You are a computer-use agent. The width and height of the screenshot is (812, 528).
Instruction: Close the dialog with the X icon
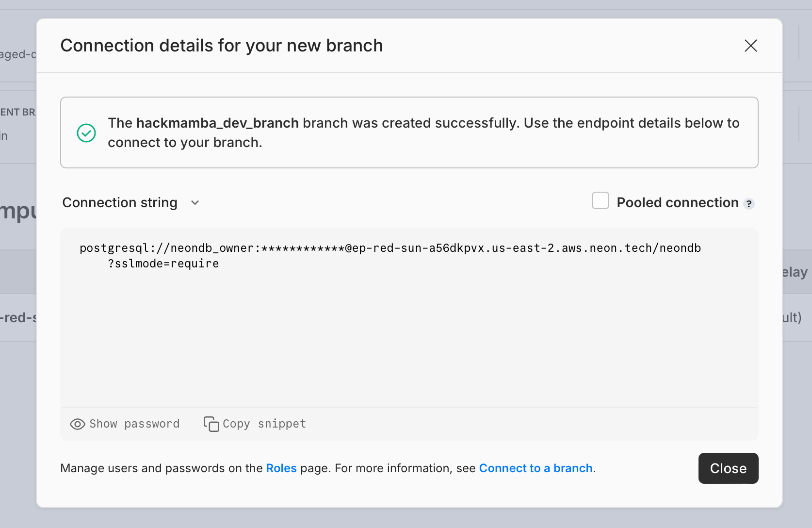click(x=750, y=46)
